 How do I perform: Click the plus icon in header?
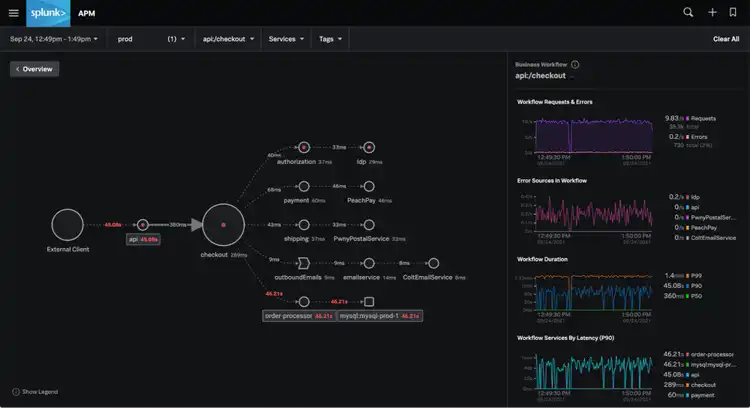(712, 13)
